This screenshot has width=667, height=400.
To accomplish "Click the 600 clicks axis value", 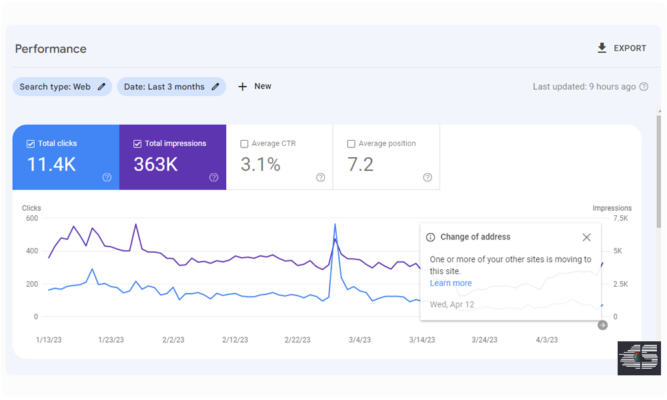I will pos(32,218).
